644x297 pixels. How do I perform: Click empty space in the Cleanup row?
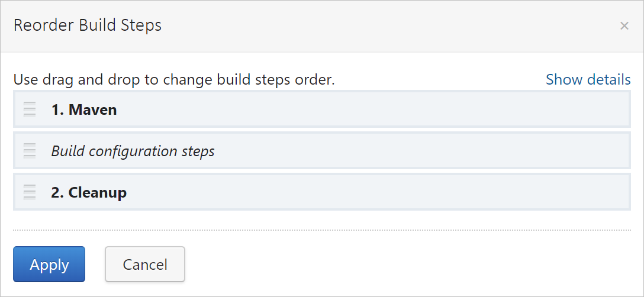367,192
